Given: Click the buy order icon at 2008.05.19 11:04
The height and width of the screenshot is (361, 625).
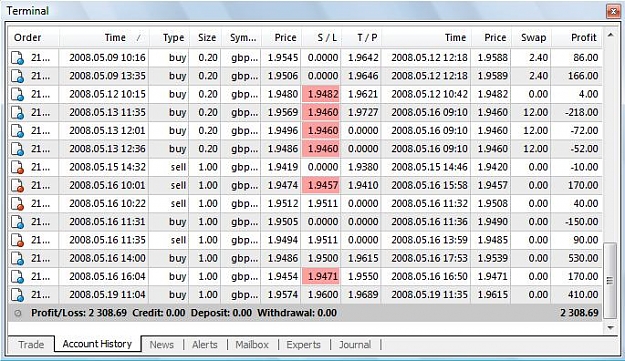Looking at the screenshot, I should pos(17,295).
